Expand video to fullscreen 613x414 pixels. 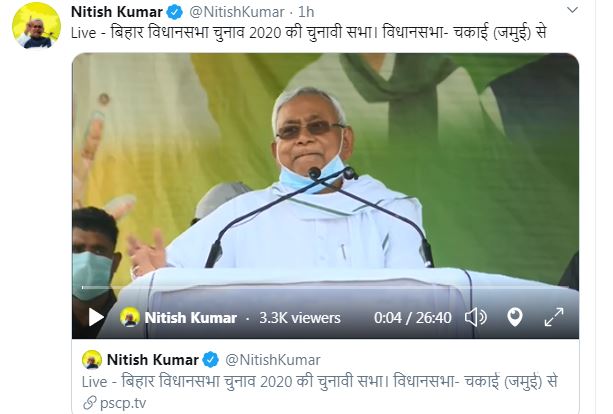point(554,317)
